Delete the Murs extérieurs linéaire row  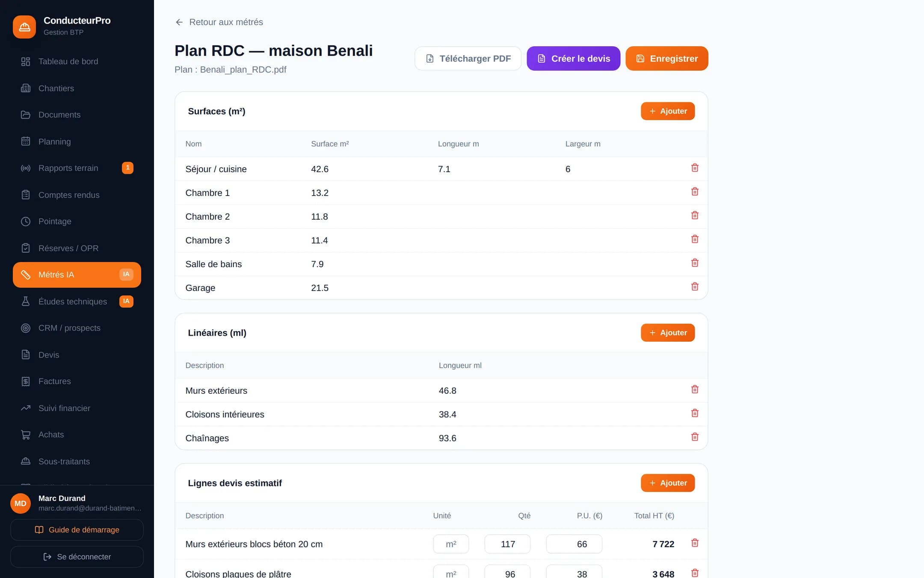pyautogui.click(x=695, y=390)
